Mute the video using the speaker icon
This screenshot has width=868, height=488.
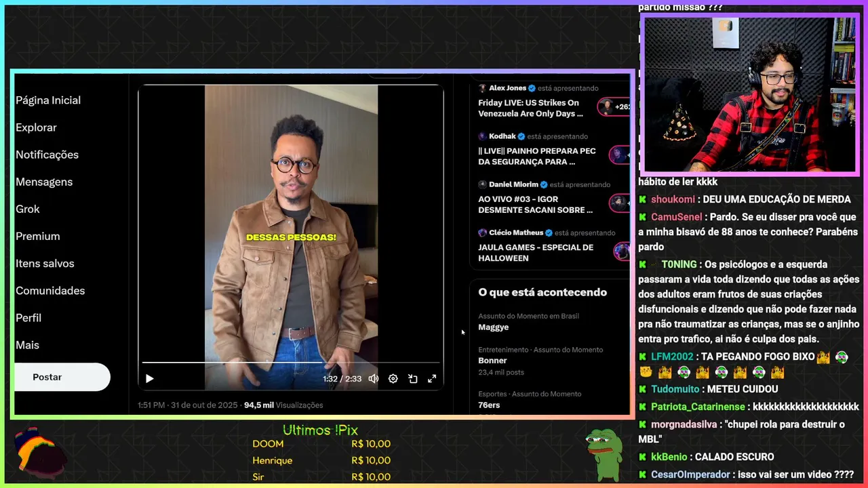[373, 379]
